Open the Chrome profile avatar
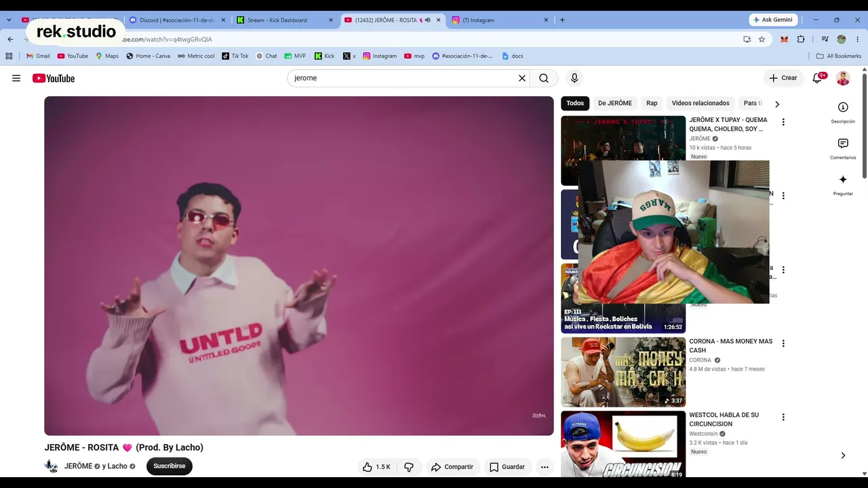The image size is (868, 488). (x=842, y=39)
